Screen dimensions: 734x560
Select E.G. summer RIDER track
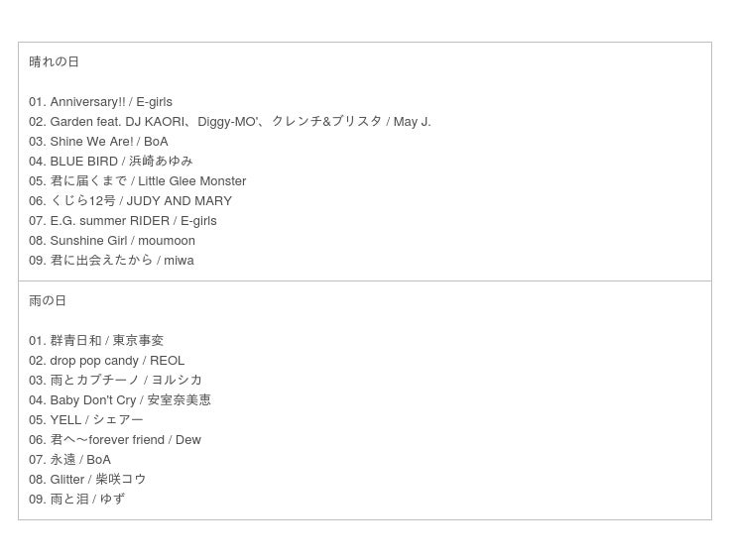tap(123, 220)
